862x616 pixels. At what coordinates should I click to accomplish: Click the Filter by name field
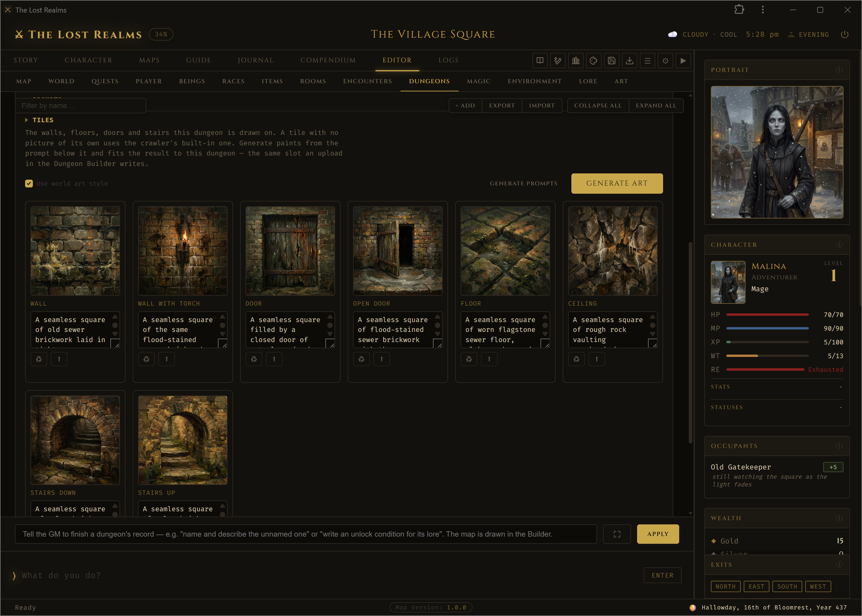click(x=80, y=106)
